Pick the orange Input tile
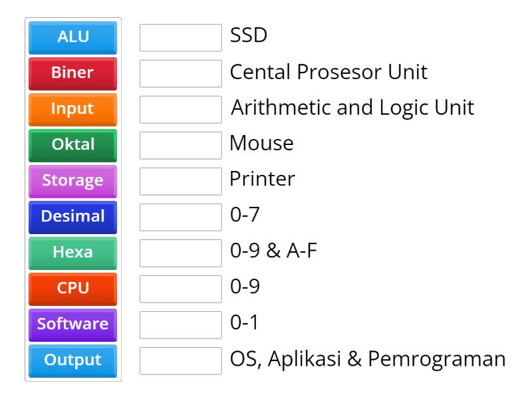The image size is (532, 399). [x=72, y=109]
